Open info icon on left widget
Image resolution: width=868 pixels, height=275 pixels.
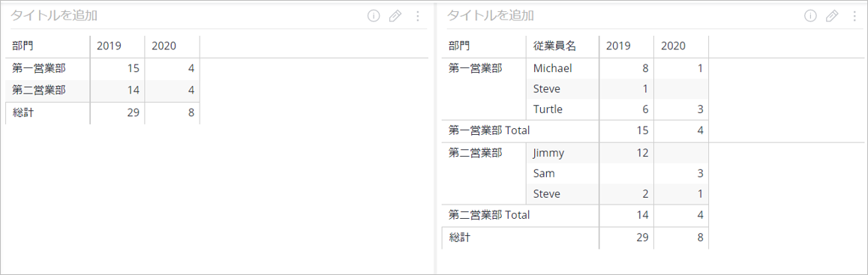(374, 16)
